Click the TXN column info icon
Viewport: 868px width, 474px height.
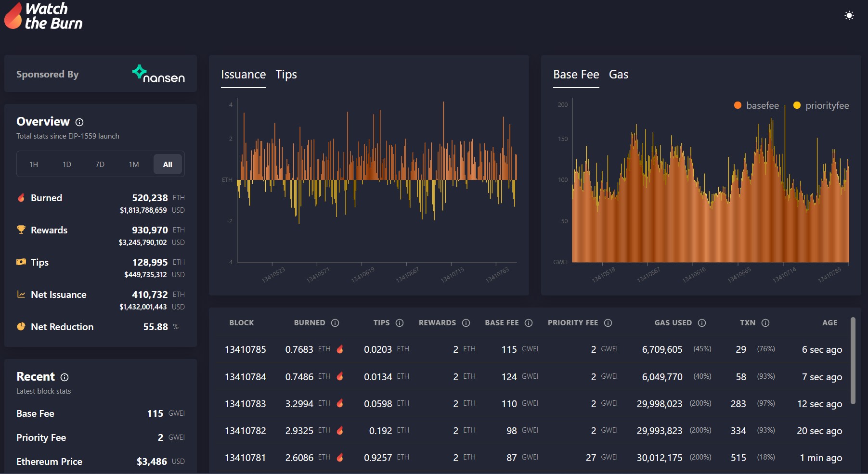coord(765,323)
